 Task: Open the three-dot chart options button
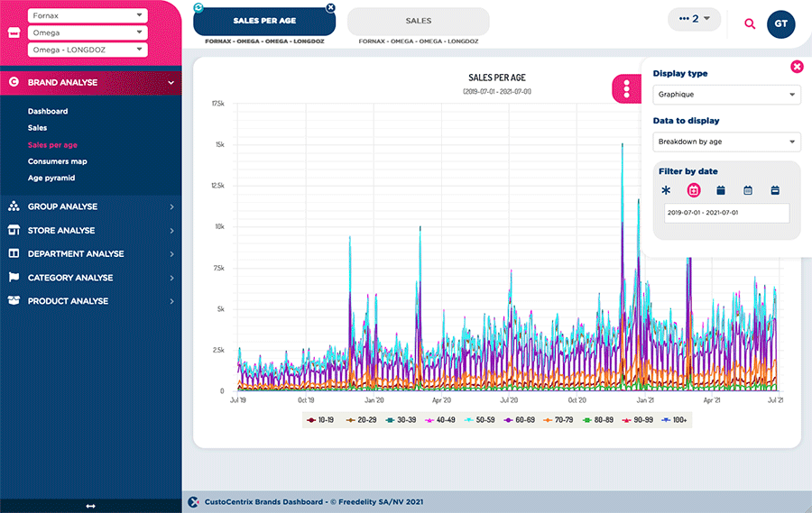click(626, 89)
